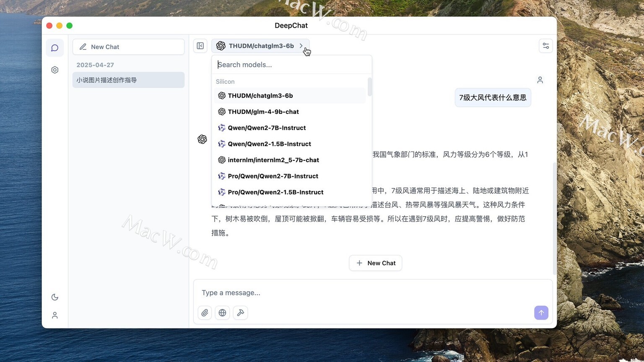This screenshot has height=362, width=644.
Task: Click the 7级大风代表什么意思 message bubble
Action: (493, 98)
